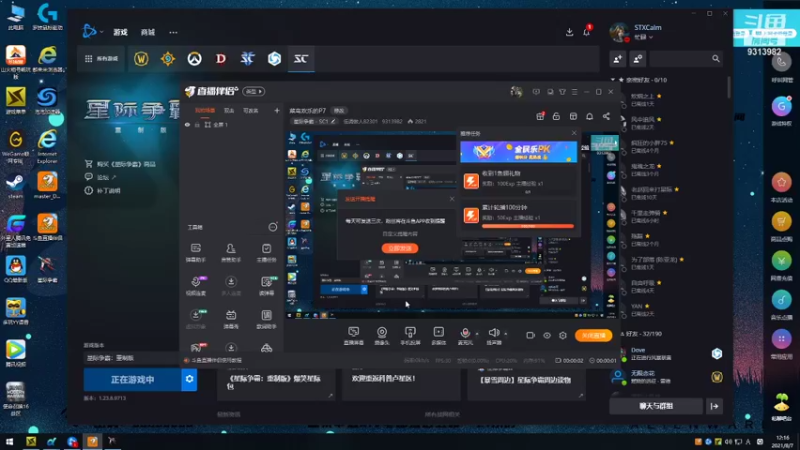Viewport: 800px width, 450px height.
Task: Open the 全民乐PK banner
Action: click(x=518, y=152)
